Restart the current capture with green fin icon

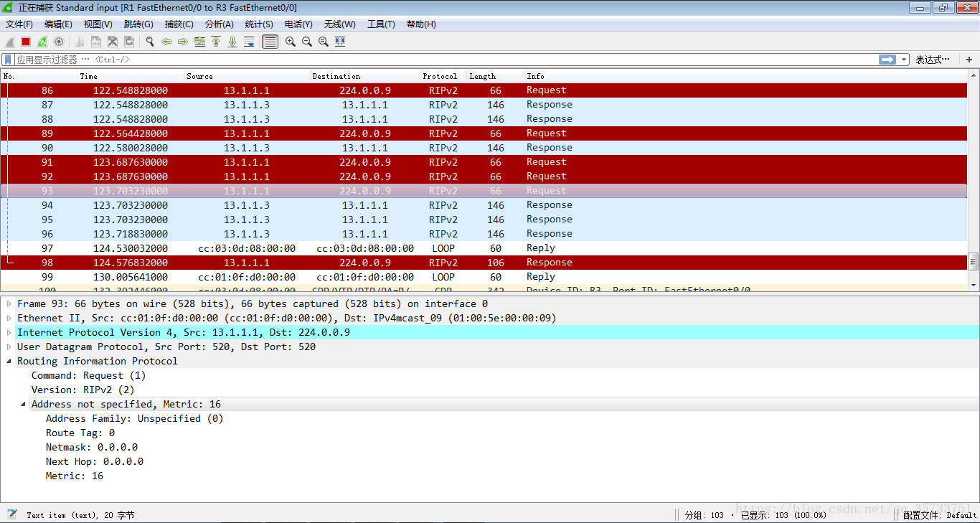[42, 42]
